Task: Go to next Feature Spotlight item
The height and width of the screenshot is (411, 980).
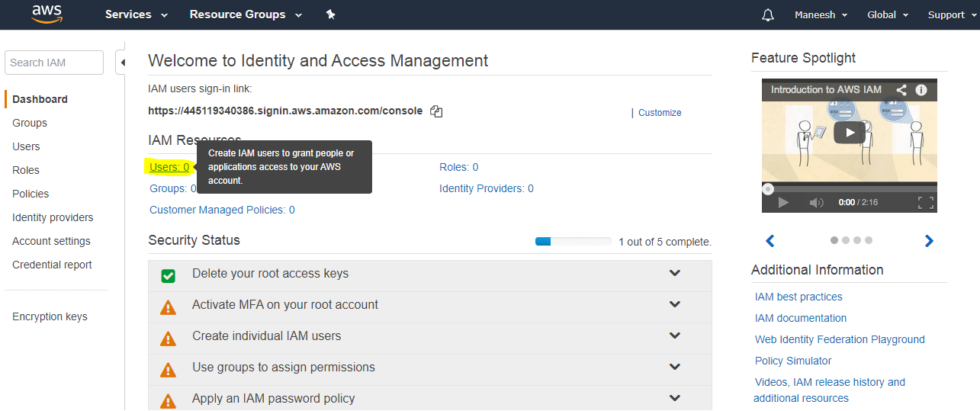Action: click(929, 241)
